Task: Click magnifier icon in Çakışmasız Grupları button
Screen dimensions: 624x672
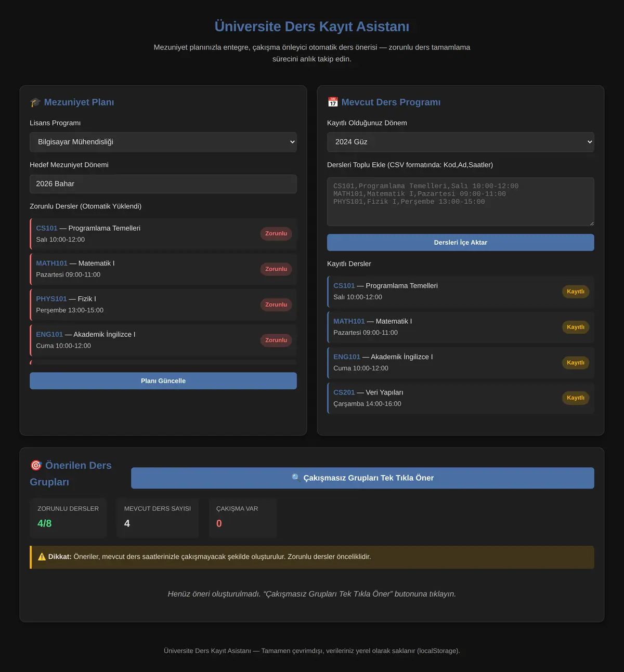Action: 296,478
